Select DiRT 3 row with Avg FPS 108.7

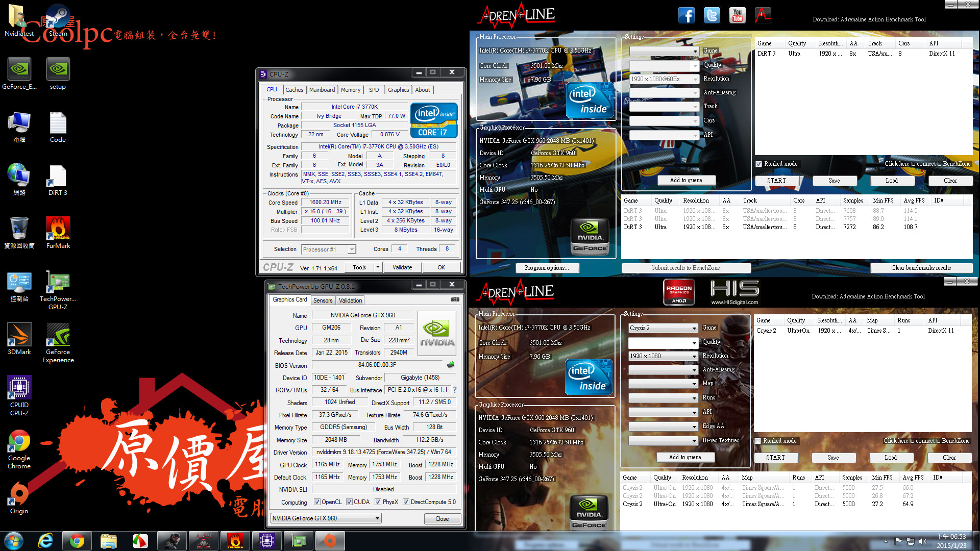click(x=797, y=227)
